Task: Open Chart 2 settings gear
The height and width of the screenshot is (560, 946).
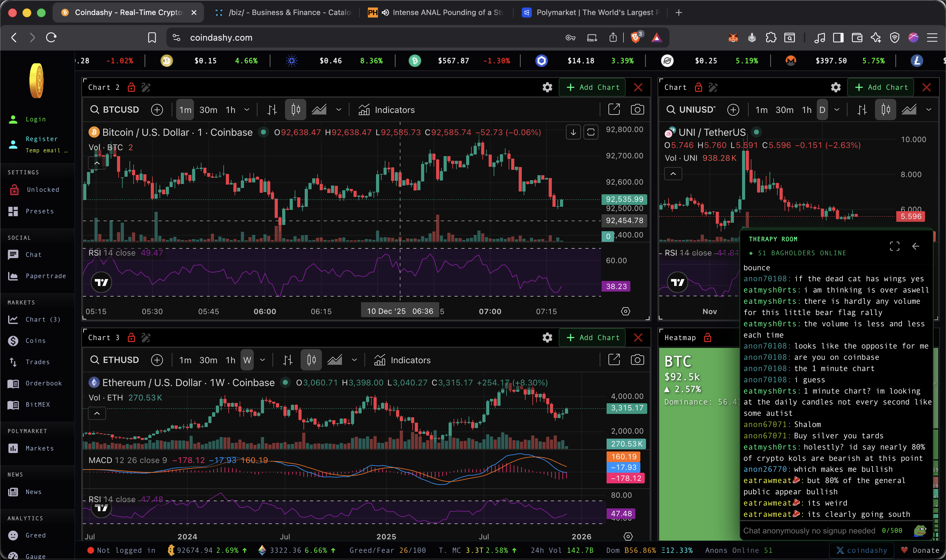Action: [547, 88]
